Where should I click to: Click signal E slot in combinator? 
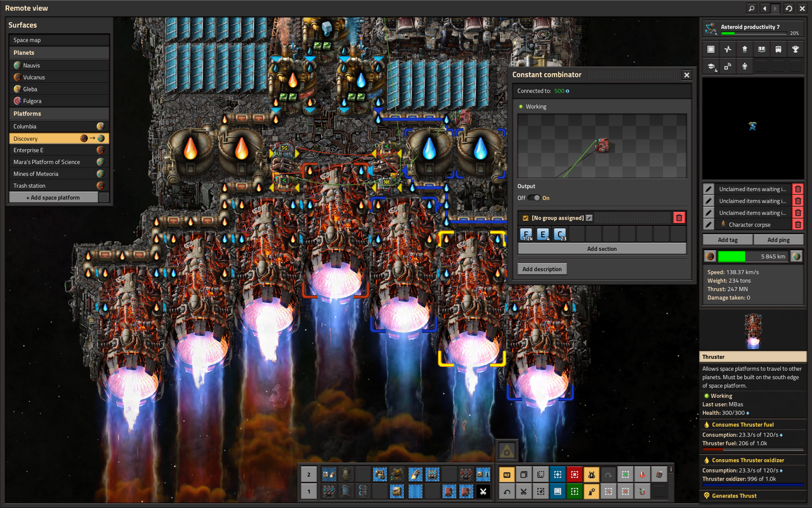click(543, 234)
